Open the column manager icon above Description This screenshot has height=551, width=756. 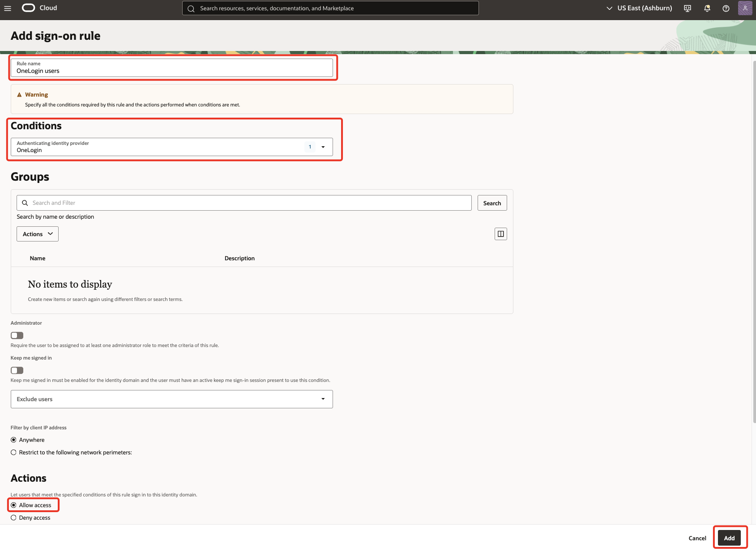(500, 233)
